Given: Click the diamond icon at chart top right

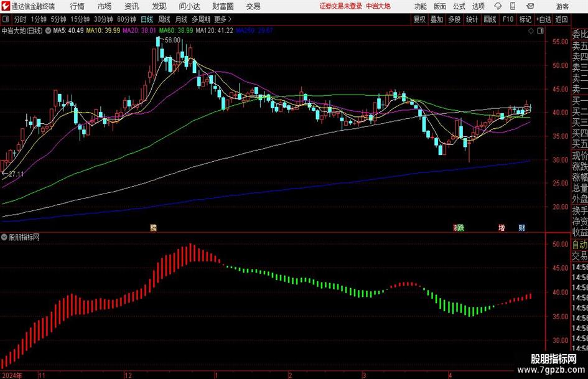Looking at the screenshot, I should [531, 31].
